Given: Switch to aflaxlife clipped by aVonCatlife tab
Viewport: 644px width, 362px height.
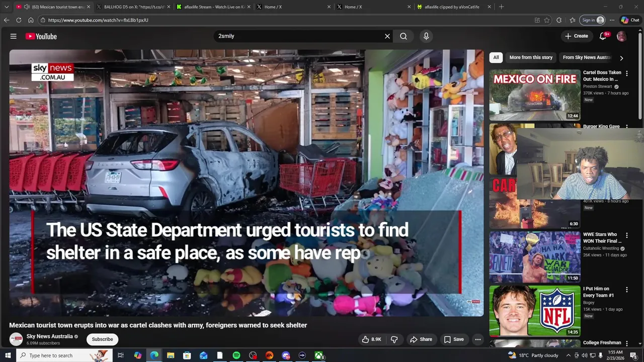Looking at the screenshot, I should coord(454,7).
